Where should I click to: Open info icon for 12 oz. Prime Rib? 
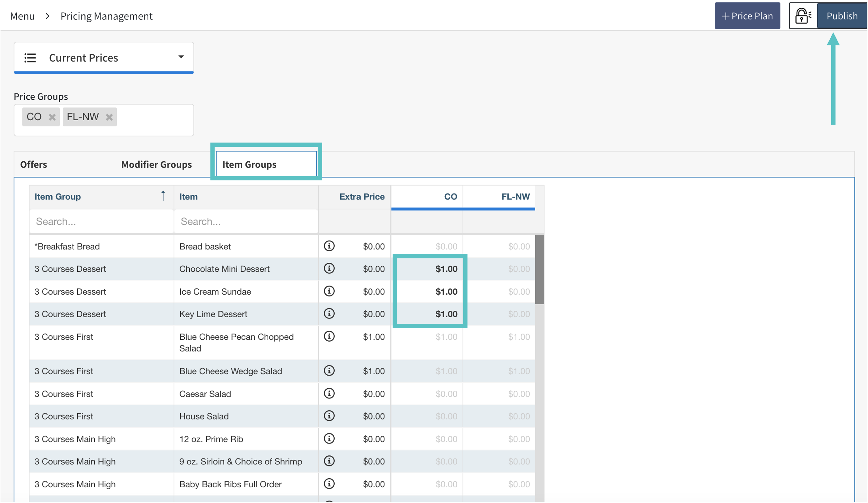(x=329, y=439)
